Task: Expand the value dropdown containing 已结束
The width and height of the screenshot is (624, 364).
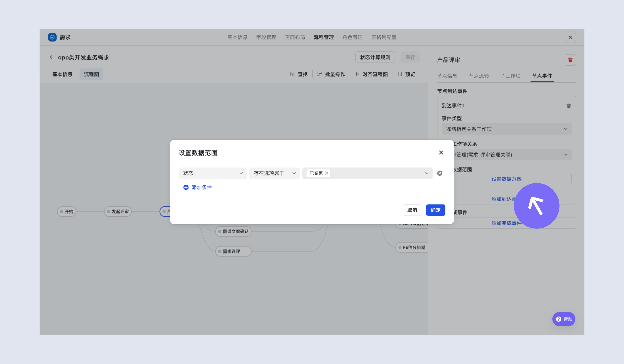Action: pyautogui.click(x=367, y=173)
